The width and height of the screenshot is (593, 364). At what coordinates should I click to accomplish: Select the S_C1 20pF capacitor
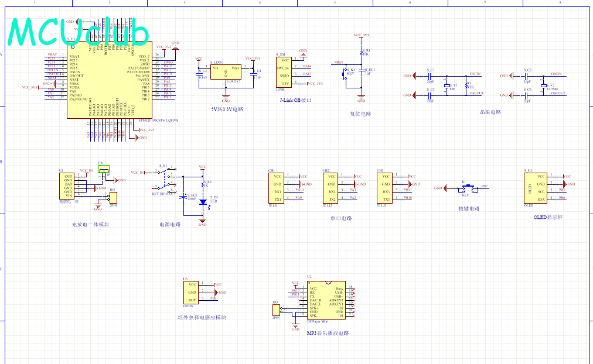[430, 76]
